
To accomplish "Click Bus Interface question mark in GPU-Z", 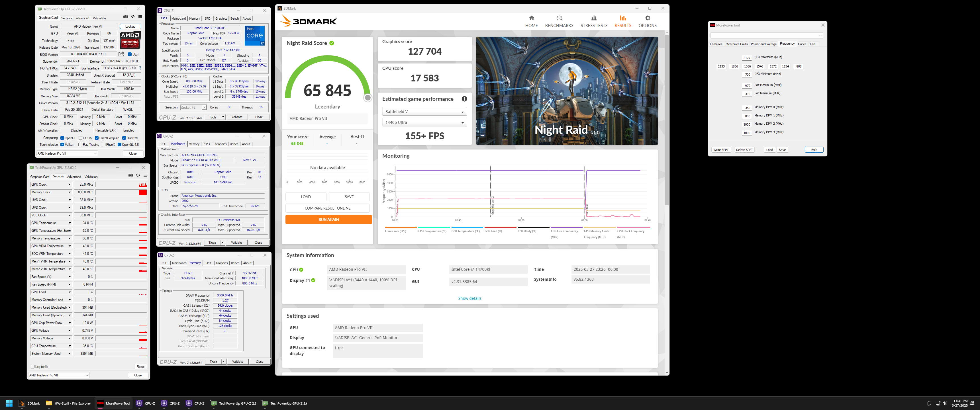I will 140,68.
